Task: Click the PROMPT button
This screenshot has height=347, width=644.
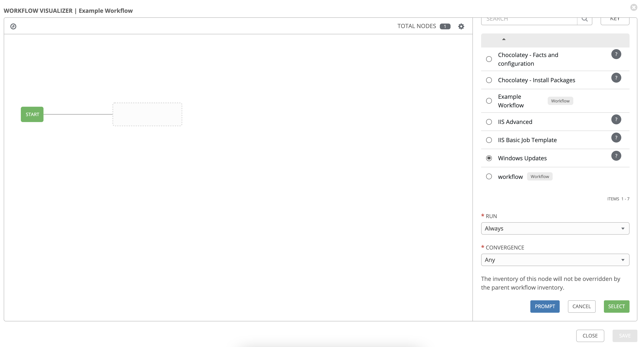Action: pyautogui.click(x=545, y=307)
